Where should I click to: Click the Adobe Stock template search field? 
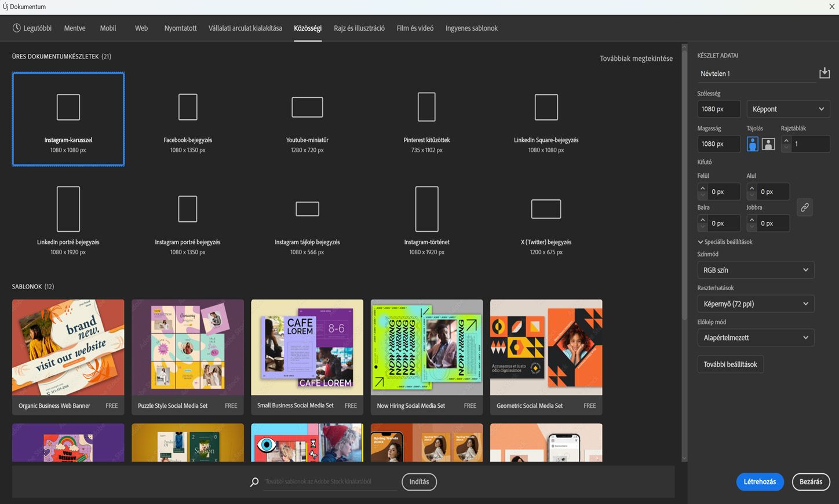[330, 482]
